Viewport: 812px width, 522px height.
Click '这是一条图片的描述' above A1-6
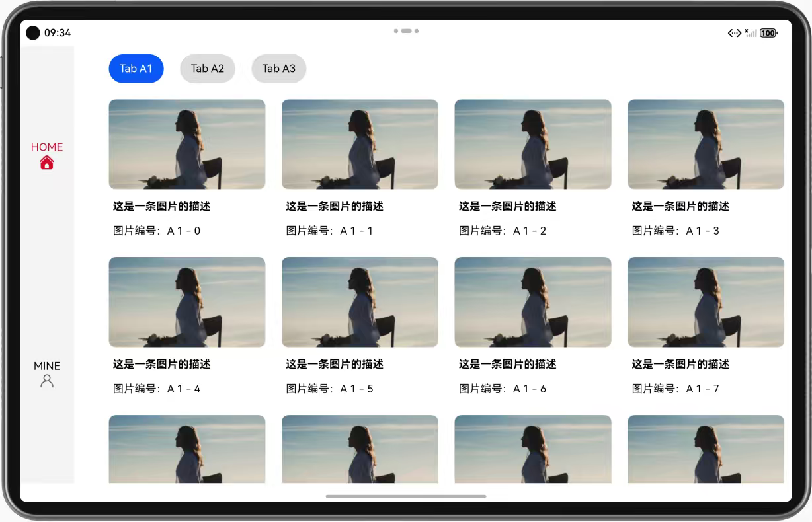pyautogui.click(x=508, y=364)
